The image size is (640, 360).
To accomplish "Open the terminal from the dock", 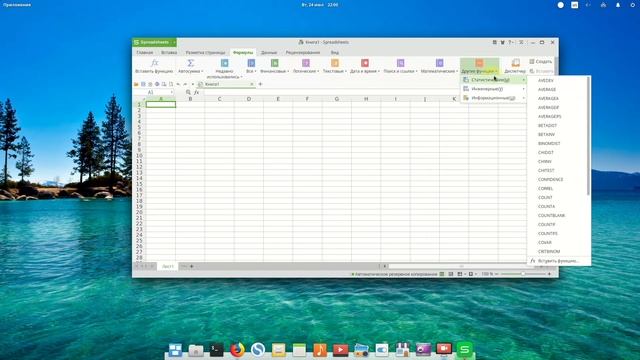I will [216, 349].
